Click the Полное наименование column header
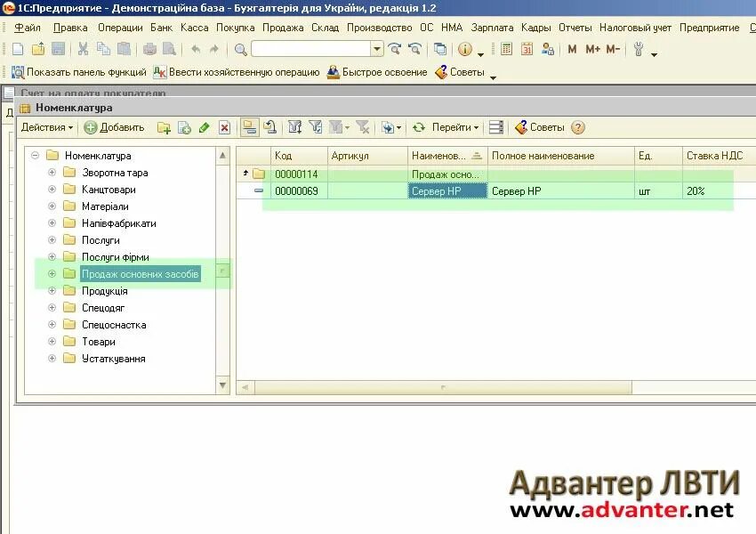This screenshot has height=534, width=756. coord(561,156)
